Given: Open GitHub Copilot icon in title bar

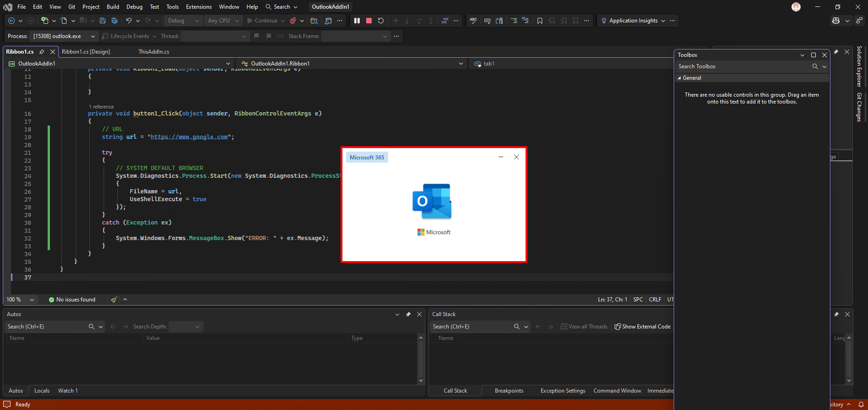Looking at the screenshot, I should pos(836,21).
